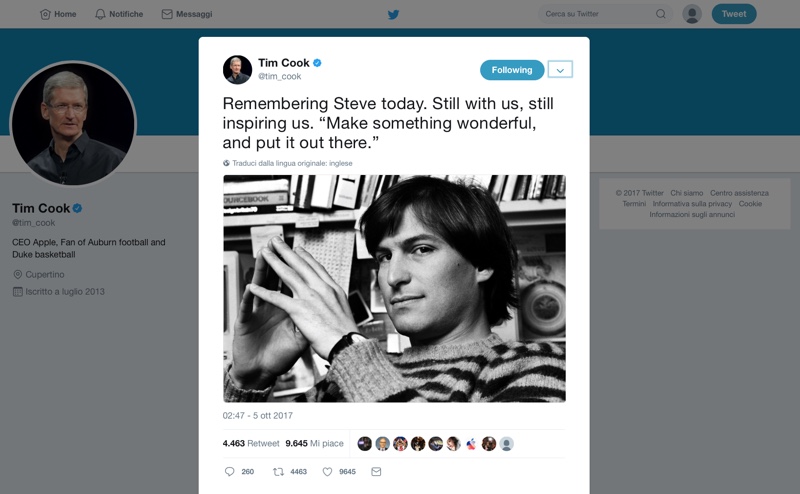Screen dimensions: 800x494
Task: Open the profile avatar menu in top bar
Action: click(692, 14)
